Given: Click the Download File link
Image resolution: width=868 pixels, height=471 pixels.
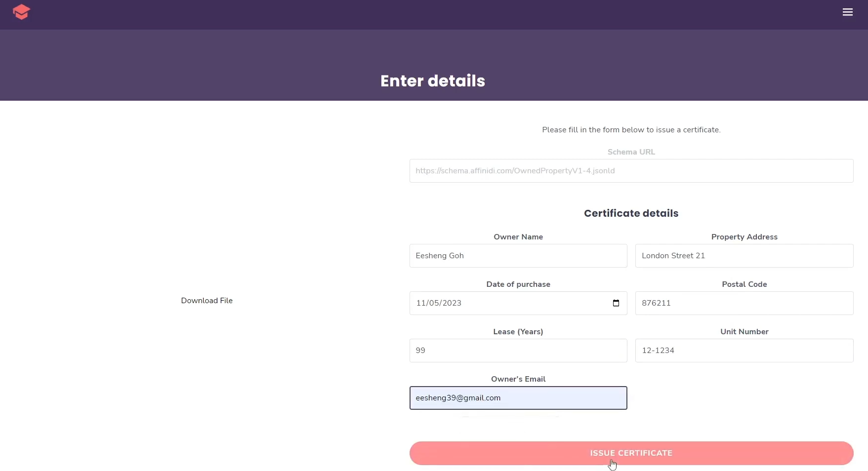Looking at the screenshot, I should coord(207,301).
